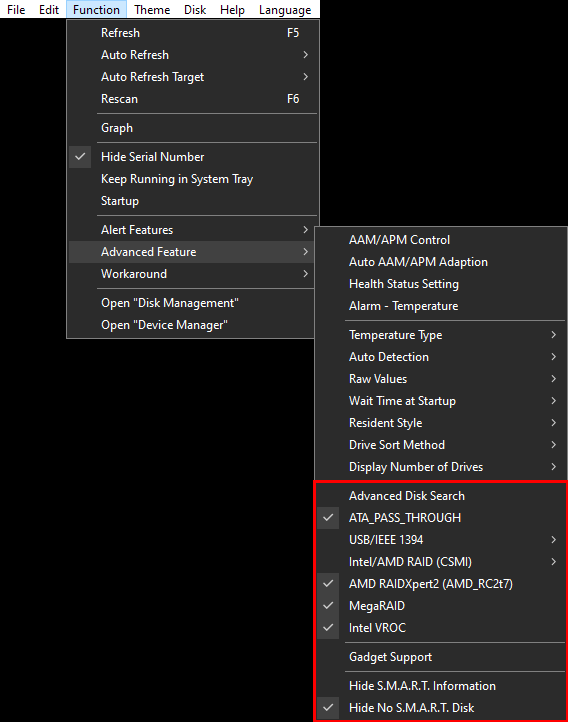Toggle Intel VROC support
568x722 pixels.
(441, 628)
